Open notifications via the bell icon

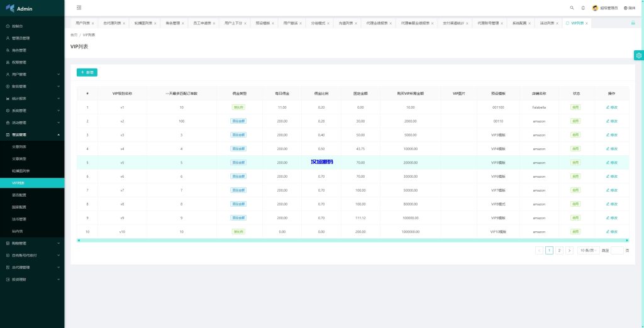click(x=583, y=8)
